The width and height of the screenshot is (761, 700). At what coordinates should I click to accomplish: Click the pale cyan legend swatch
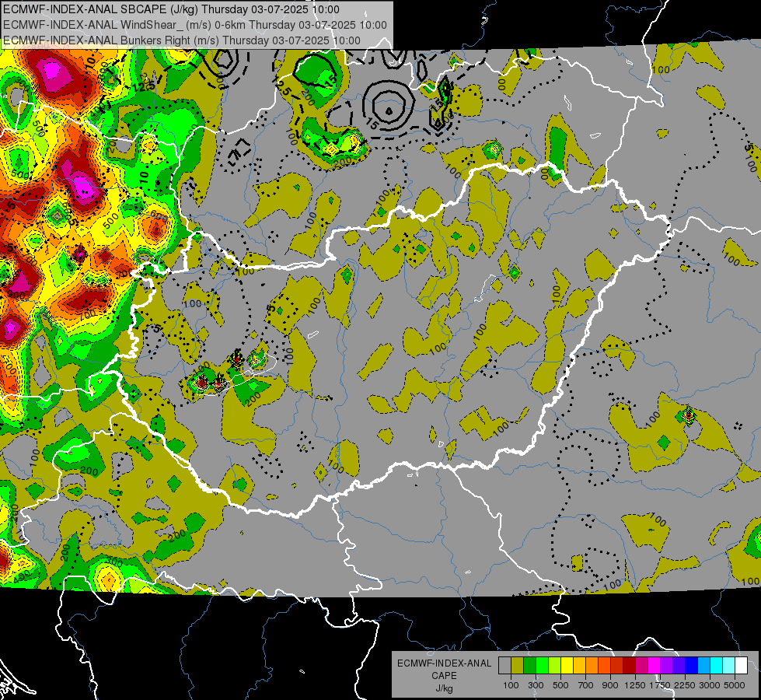(x=729, y=665)
